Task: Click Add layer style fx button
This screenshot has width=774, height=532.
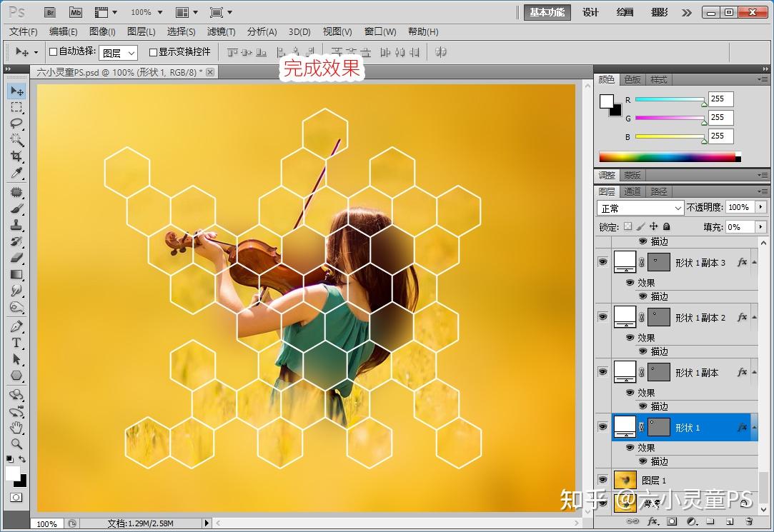Action: (652, 521)
